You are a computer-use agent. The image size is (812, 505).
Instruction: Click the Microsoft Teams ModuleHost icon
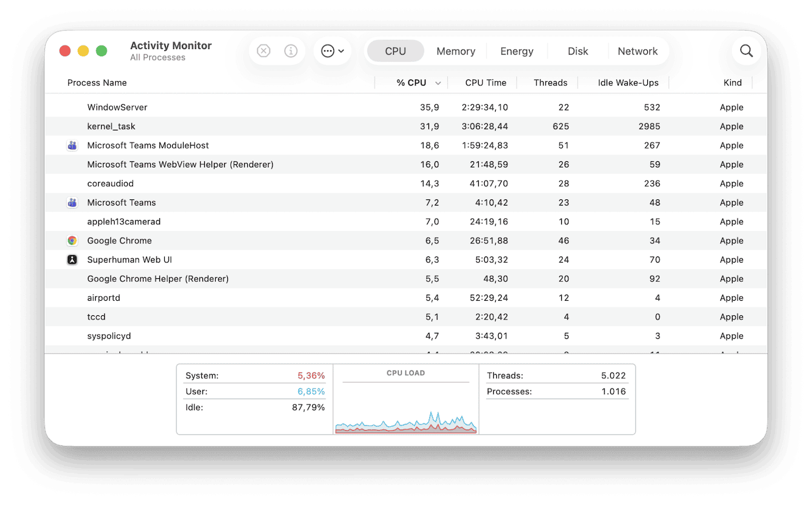pos(72,145)
